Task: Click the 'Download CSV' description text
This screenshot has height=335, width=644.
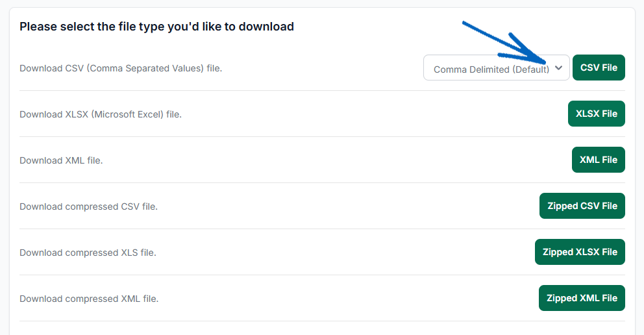Action: pyautogui.click(x=121, y=68)
